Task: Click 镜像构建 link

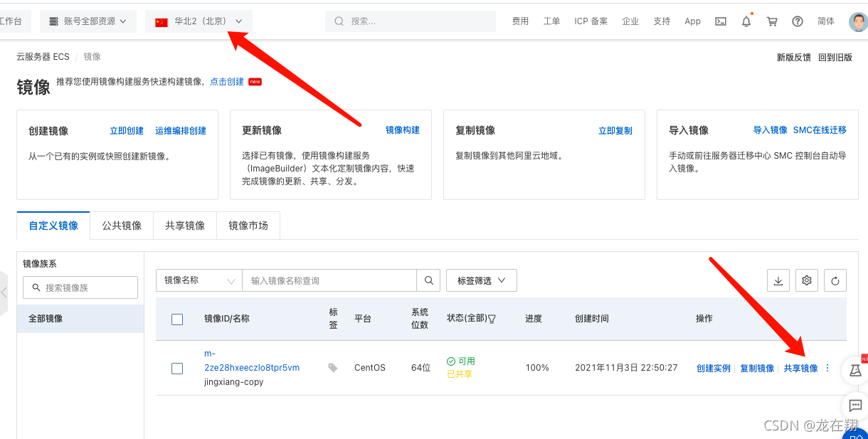Action: 403,130
